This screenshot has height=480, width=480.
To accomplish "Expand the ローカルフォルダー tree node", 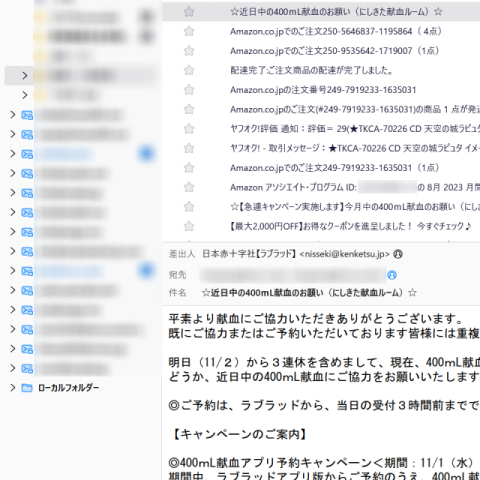I will (x=13, y=388).
